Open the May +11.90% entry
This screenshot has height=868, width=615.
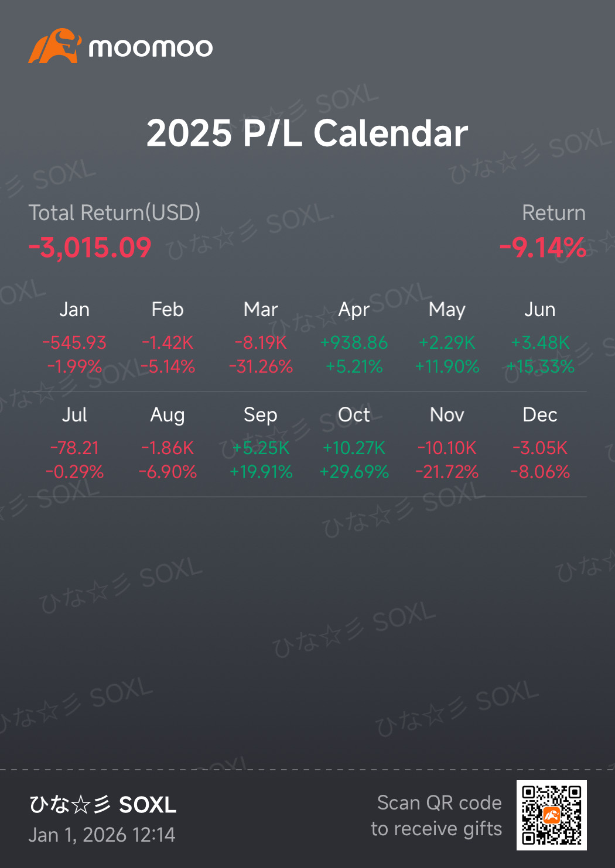coord(447,366)
